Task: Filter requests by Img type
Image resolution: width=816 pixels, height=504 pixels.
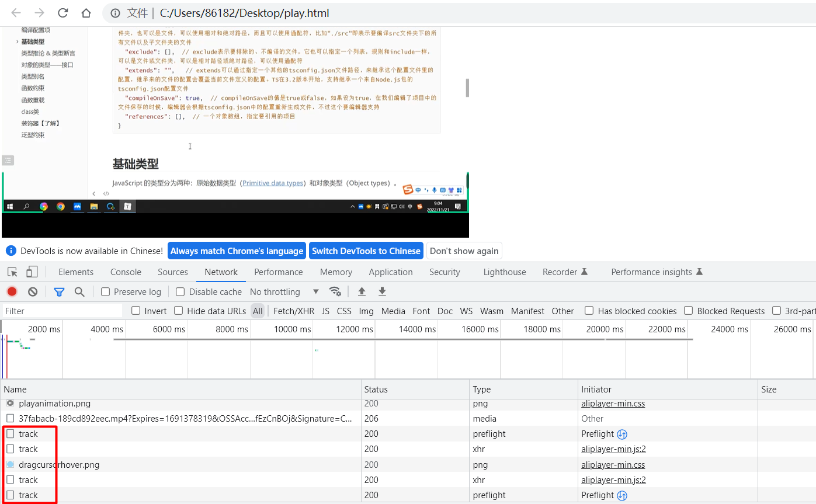Action: [366, 311]
